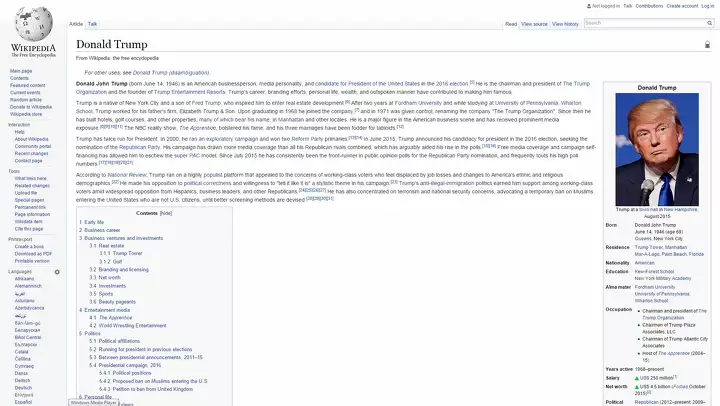
Task: Jump to The Apprentice section in contents
Action: pyautogui.click(x=113, y=318)
